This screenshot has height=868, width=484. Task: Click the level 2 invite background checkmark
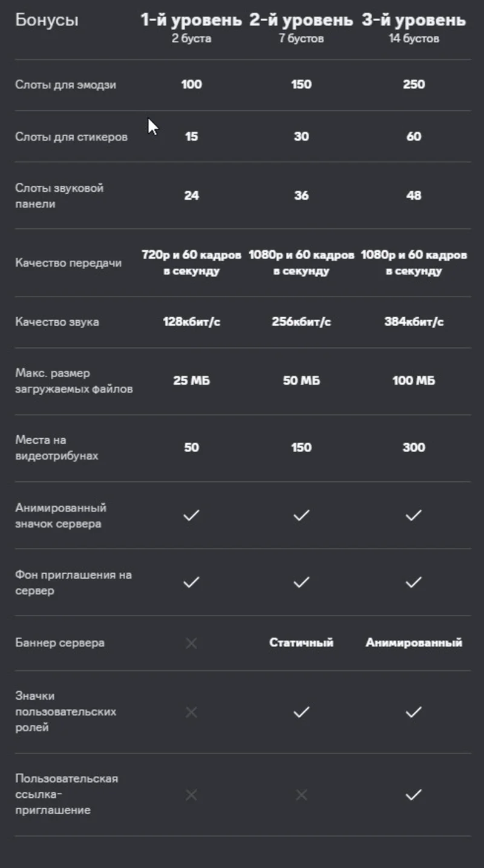[x=301, y=582]
